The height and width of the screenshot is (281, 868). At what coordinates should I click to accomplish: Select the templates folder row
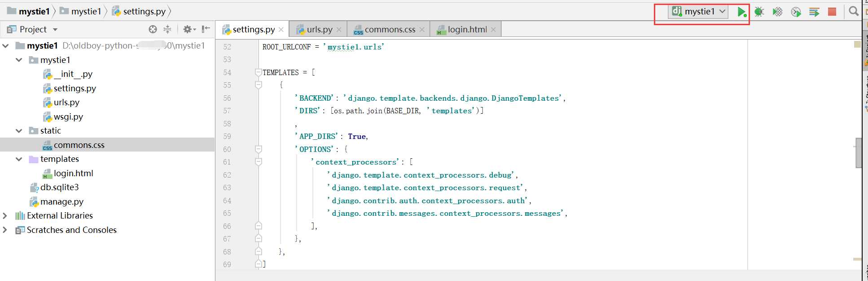(x=107, y=159)
